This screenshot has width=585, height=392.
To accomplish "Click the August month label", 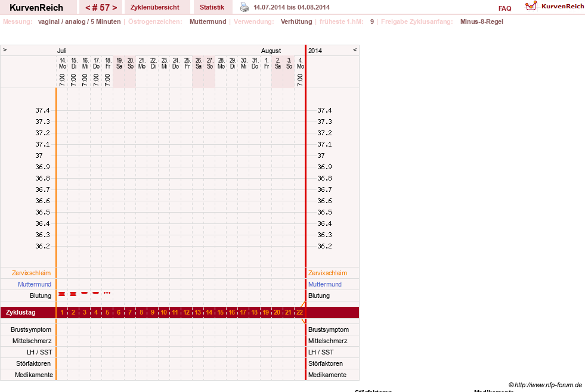I will (271, 51).
